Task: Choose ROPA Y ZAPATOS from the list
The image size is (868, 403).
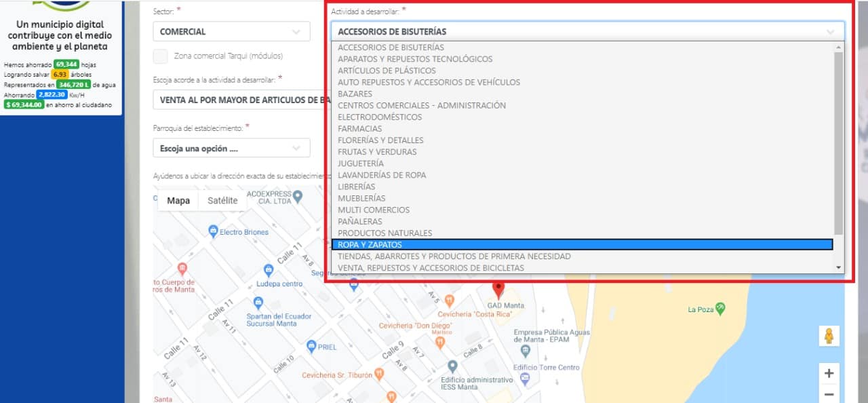Action: click(x=582, y=245)
